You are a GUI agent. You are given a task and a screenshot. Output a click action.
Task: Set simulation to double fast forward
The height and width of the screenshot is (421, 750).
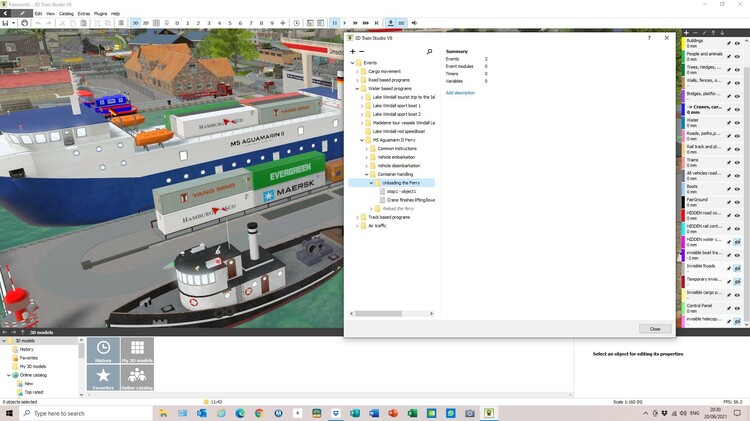355,23
